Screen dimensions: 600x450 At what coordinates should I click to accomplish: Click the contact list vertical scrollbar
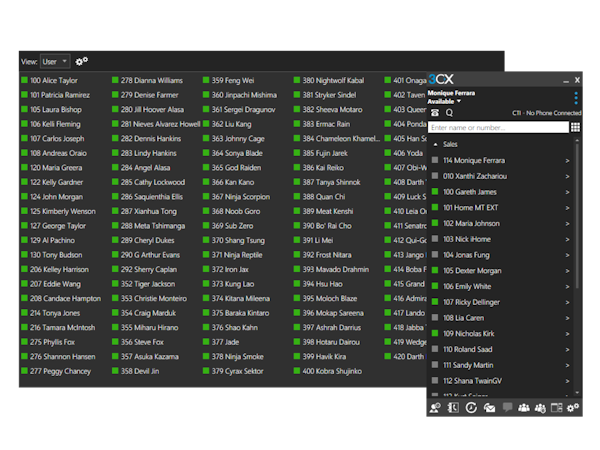[577, 214]
